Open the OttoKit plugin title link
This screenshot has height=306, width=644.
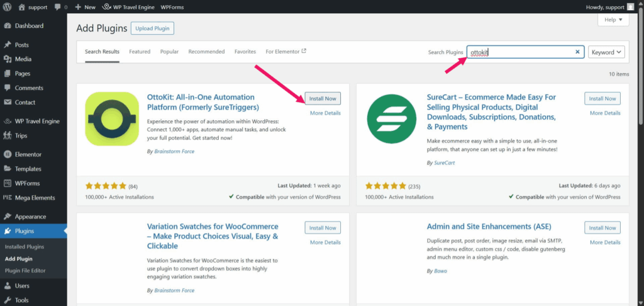pyautogui.click(x=203, y=103)
